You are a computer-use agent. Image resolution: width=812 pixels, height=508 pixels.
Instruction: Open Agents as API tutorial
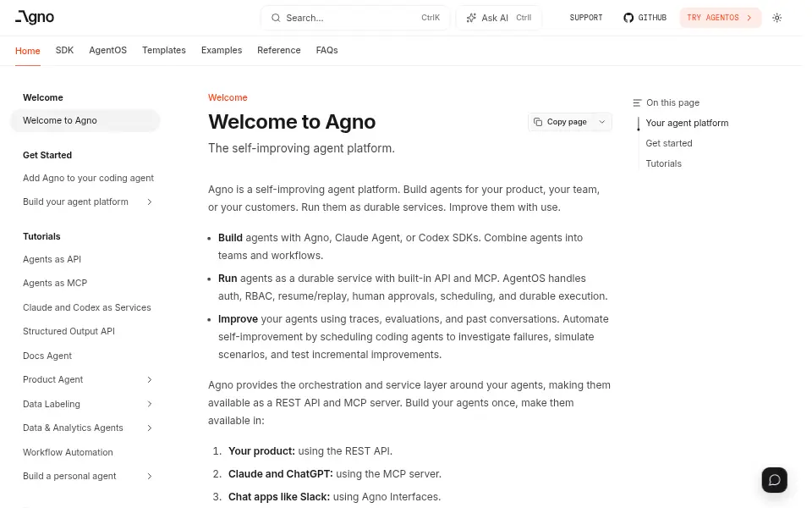pyautogui.click(x=52, y=259)
